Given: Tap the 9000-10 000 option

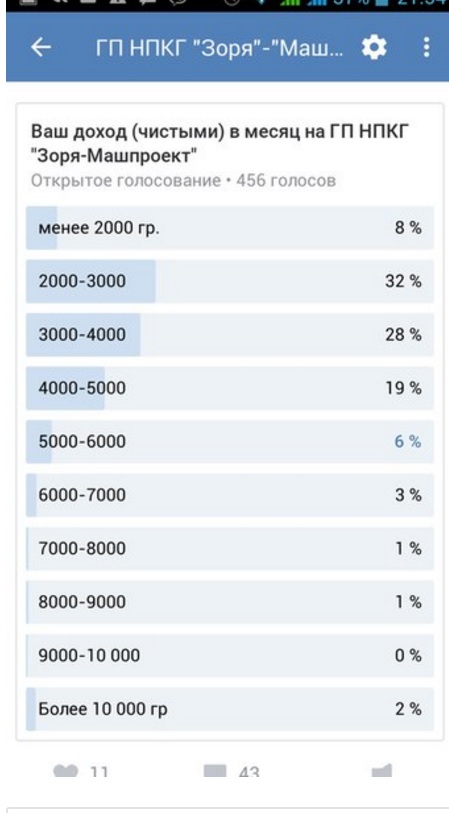Looking at the screenshot, I should [230, 655].
